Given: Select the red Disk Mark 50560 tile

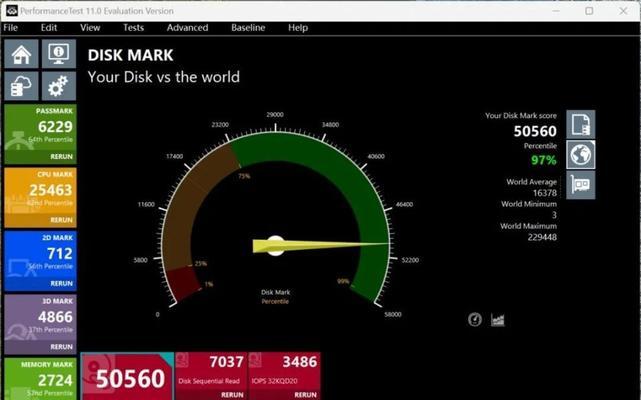Looking at the screenshot, I should pos(127,377).
